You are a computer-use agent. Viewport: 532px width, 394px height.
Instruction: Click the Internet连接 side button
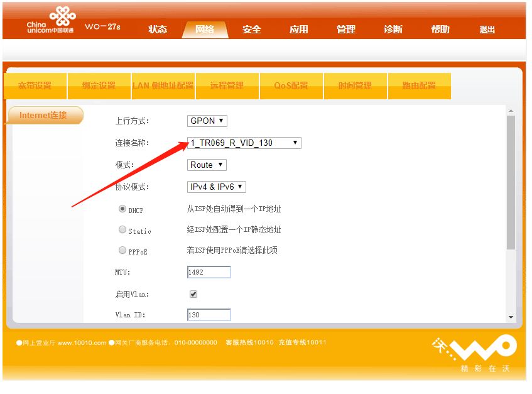click(x=44, y=116)
